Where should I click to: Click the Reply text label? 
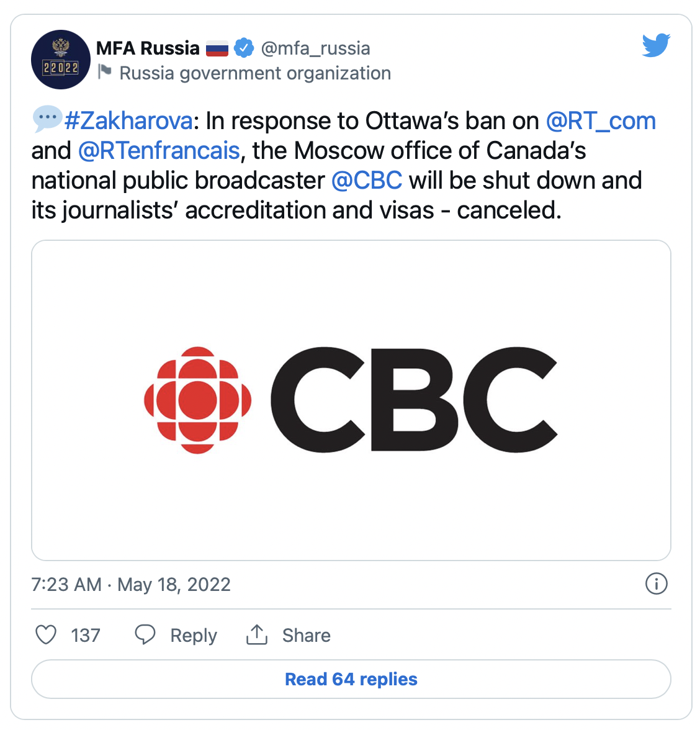pos(194,636)
